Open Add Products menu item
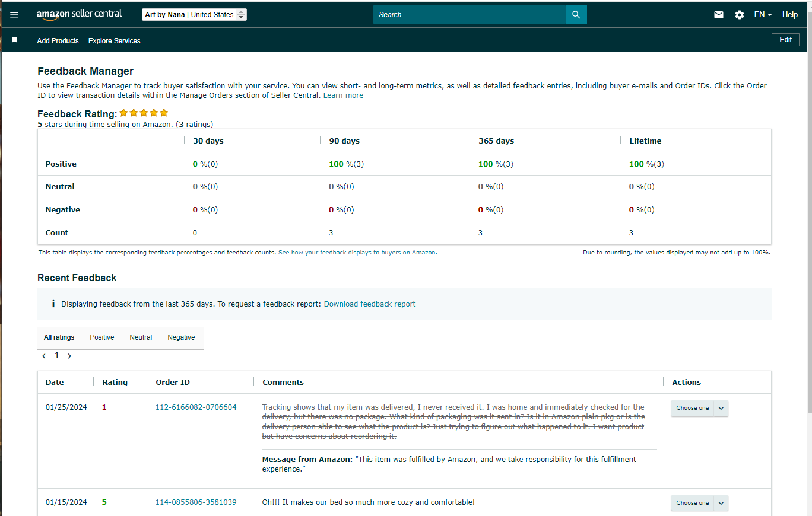 [x=58, y=41]
